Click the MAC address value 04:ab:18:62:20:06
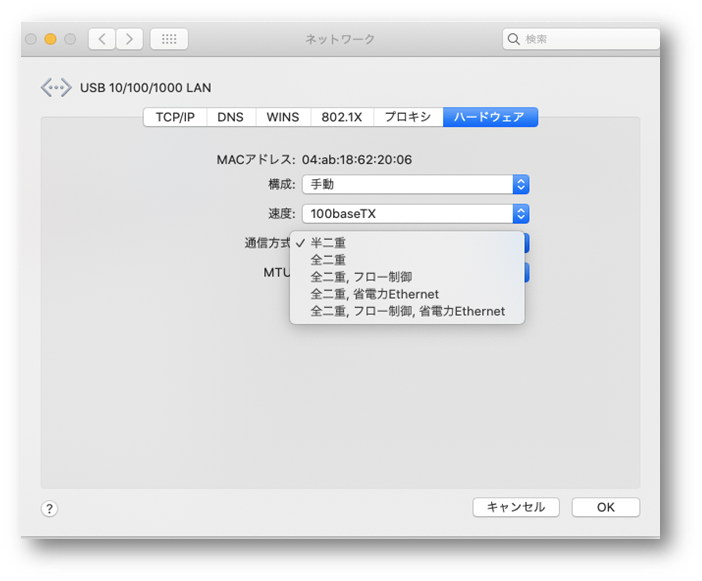 357,160
